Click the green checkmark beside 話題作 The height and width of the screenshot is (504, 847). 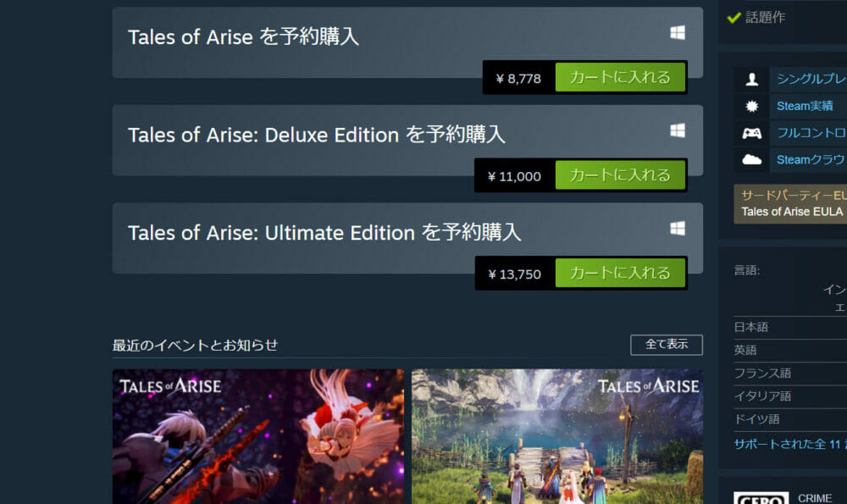[x=734, y=17]
